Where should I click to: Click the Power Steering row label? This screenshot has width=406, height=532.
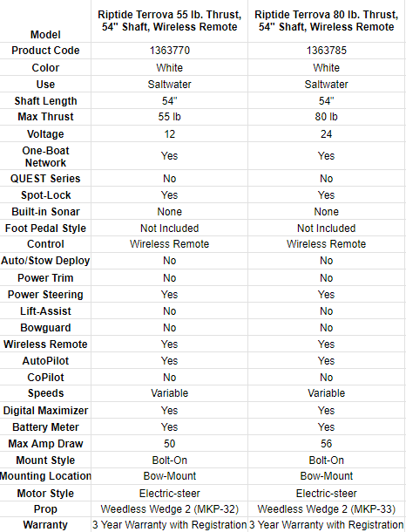pos(45,295)
